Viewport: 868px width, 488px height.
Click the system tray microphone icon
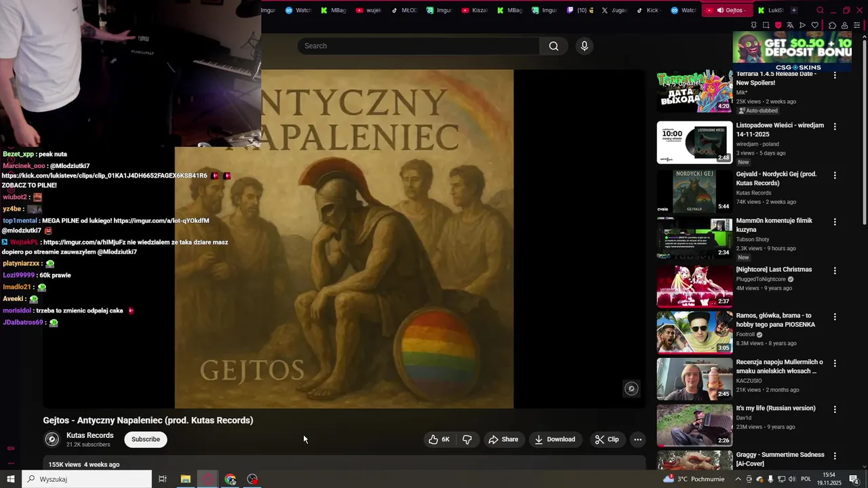[770, 479]
